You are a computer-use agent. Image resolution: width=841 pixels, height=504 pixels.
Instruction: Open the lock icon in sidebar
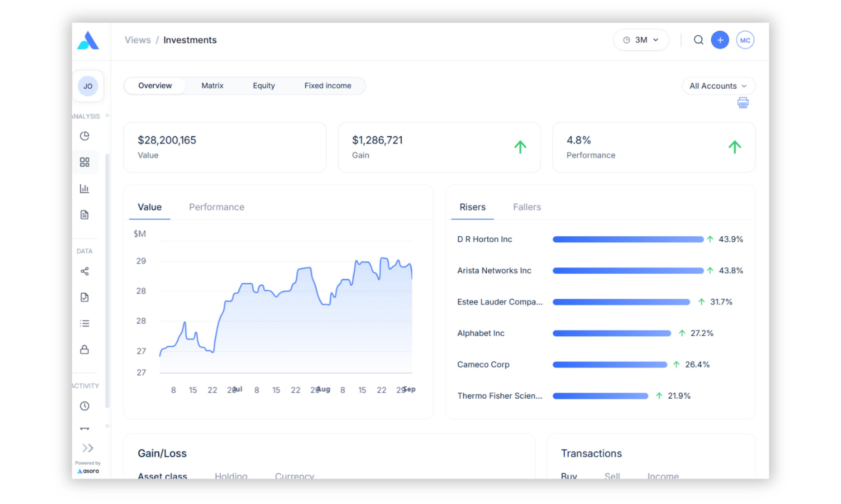coord(85,350)
